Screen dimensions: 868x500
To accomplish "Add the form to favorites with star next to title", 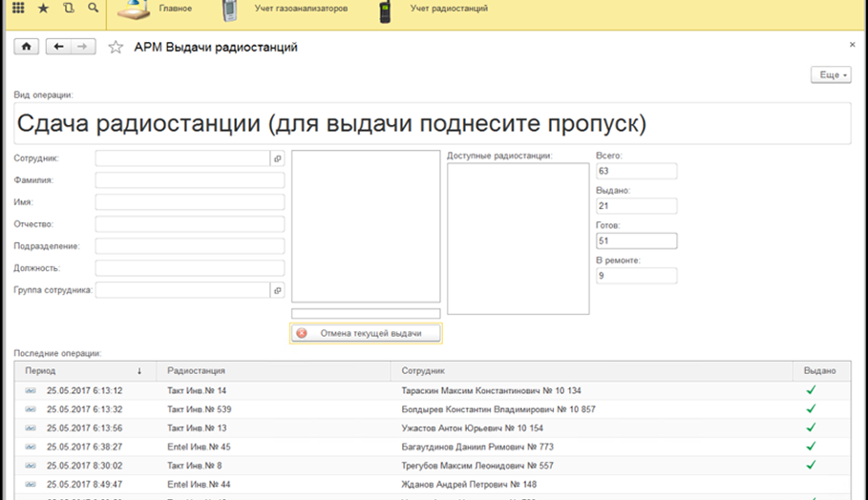I will (x=116, y=47).
